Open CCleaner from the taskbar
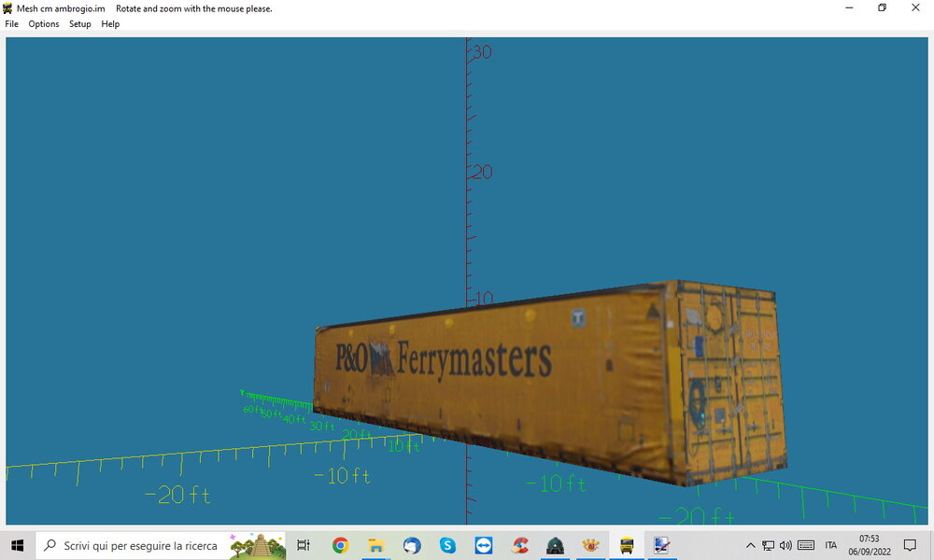This screenshot has height=560, width=934. pos(519,545)
